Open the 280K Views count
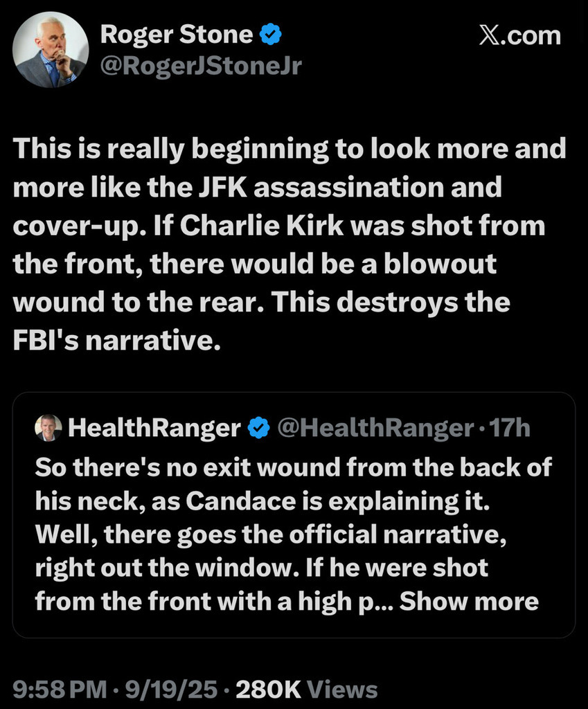Viewport: 588px width, 709px height. pyautogui.click(x=307, y=689)
